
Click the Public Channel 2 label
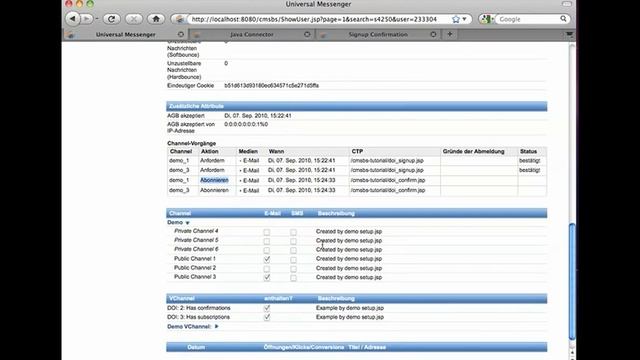195,268
